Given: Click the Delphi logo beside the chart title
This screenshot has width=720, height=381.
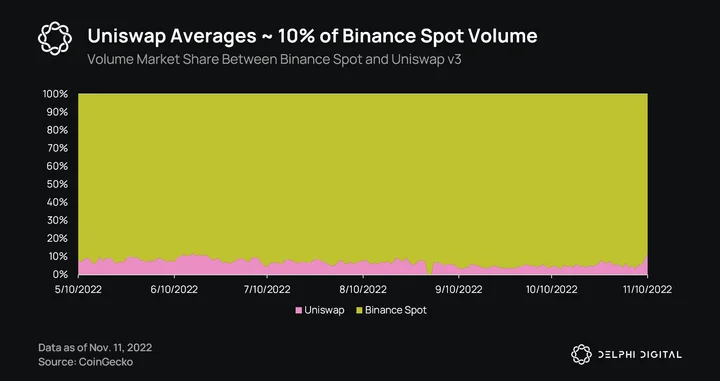Looking at the screenshot, I should tap(55, 38).
